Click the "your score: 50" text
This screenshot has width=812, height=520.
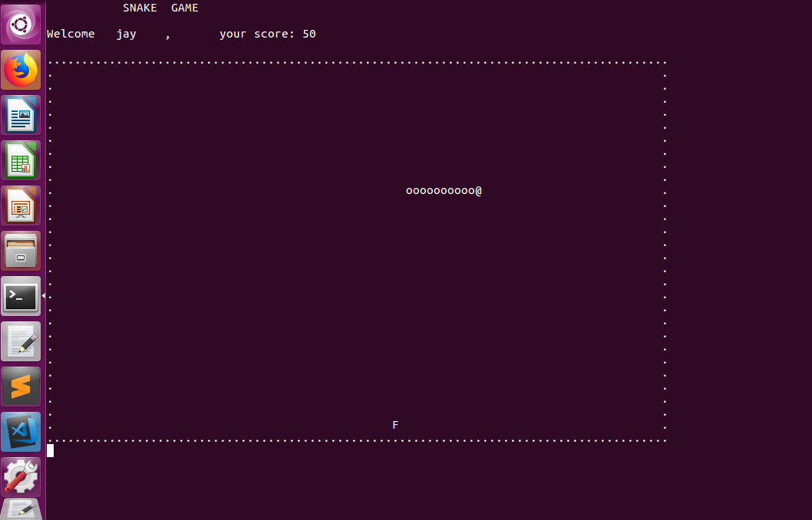[268, 35]
